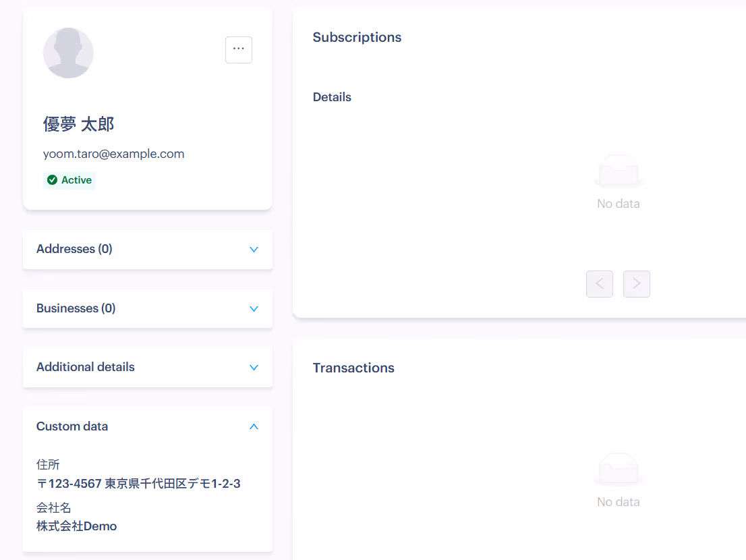The image size is (746, 560).
Task: Click the Additional details title text
Action: point(86,367)
